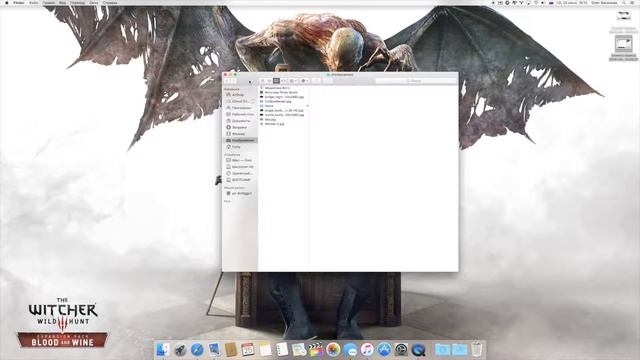The width and height of the screenshot is (640, 360).
Task: Open App Store from the Dock
Action: click(384, 350)
